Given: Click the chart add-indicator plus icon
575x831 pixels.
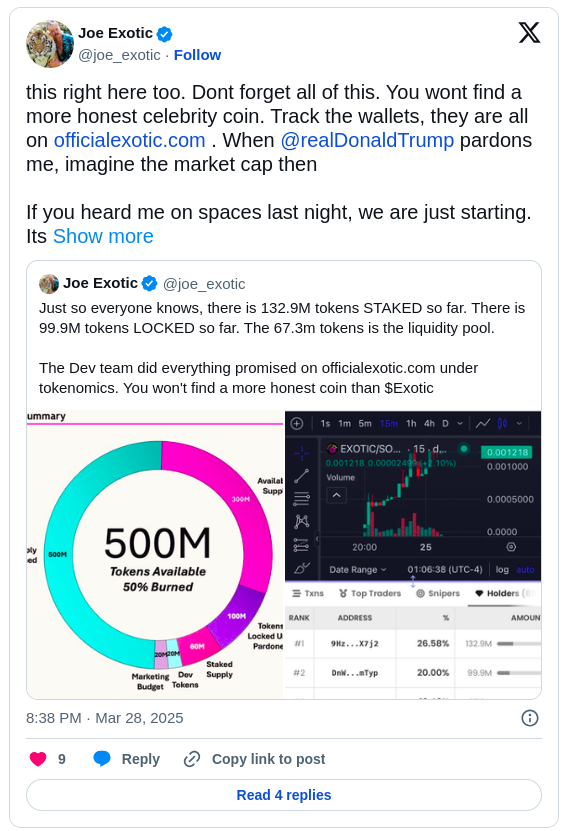Looking at the screenshot, I should [x=297, y=423].
